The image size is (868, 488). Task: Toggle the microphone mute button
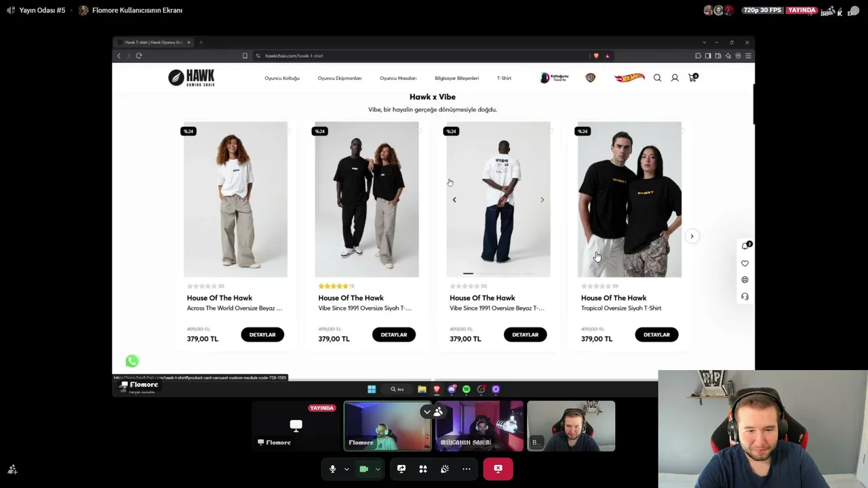(332, 468)
